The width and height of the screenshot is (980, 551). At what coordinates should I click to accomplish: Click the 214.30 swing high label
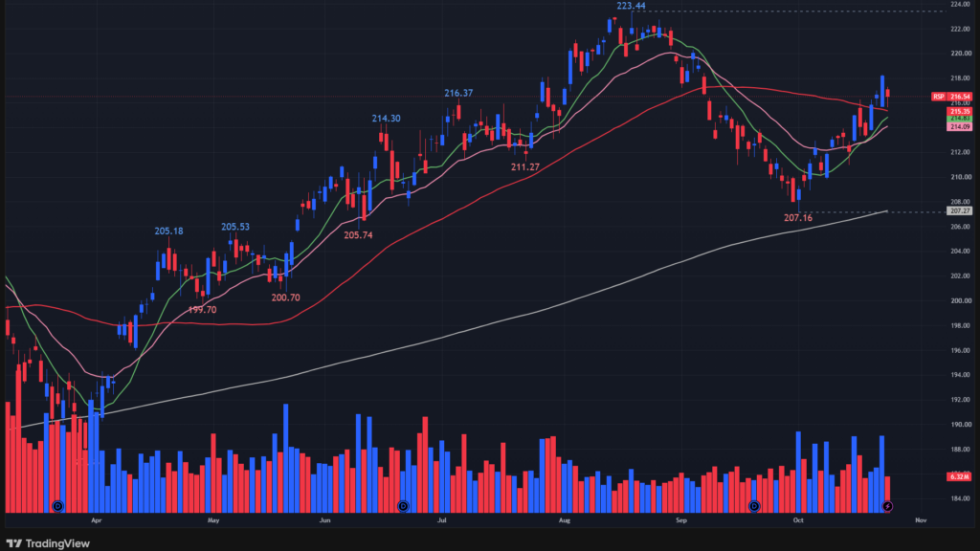(x=387, y=118)
